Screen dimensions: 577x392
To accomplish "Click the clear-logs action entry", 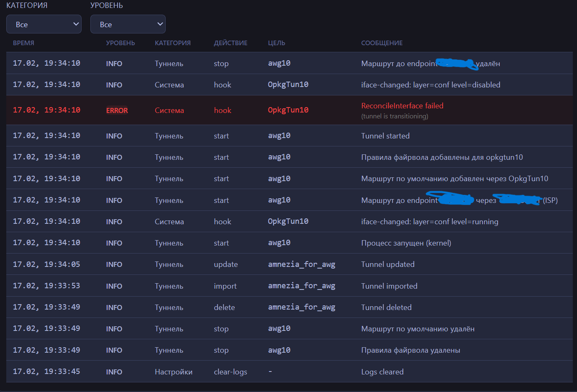I will [231, 372].
